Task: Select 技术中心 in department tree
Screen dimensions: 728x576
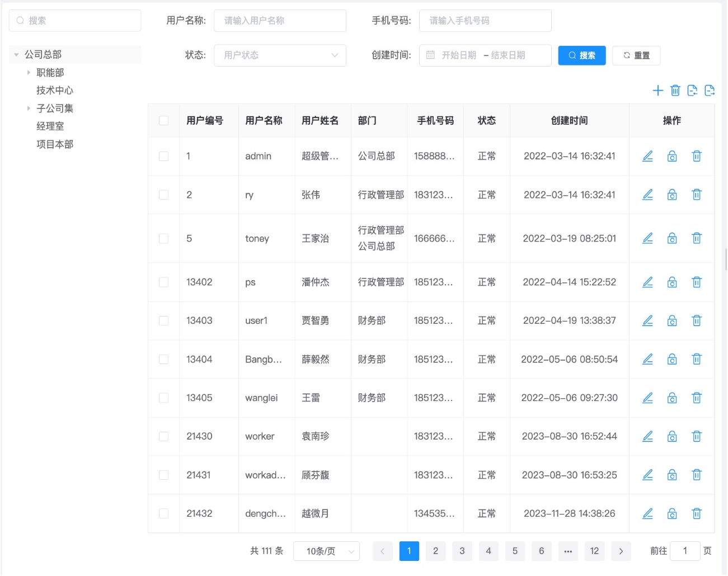Action: 55,91
